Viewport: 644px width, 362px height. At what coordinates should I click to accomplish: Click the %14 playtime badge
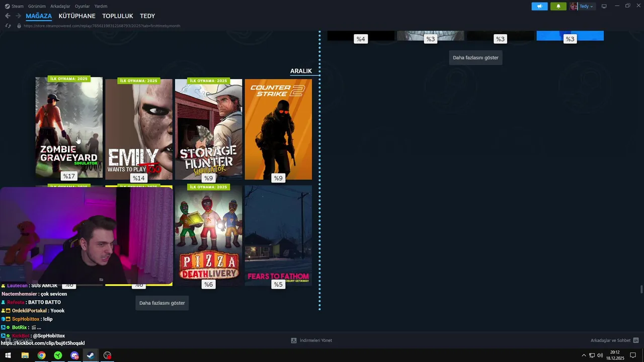click(139, 178)
